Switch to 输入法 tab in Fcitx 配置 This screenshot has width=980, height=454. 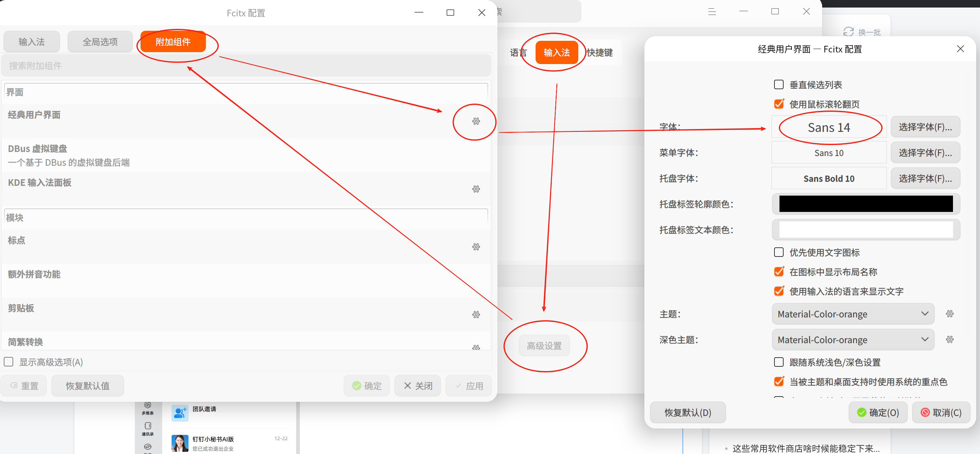coord(31,41)
